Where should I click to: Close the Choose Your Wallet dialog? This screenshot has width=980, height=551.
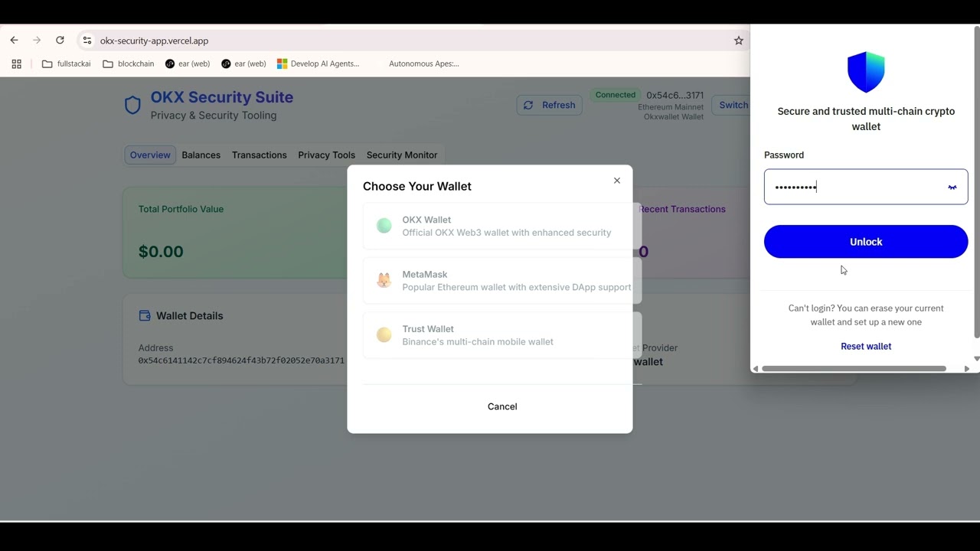tap(617, 181)
